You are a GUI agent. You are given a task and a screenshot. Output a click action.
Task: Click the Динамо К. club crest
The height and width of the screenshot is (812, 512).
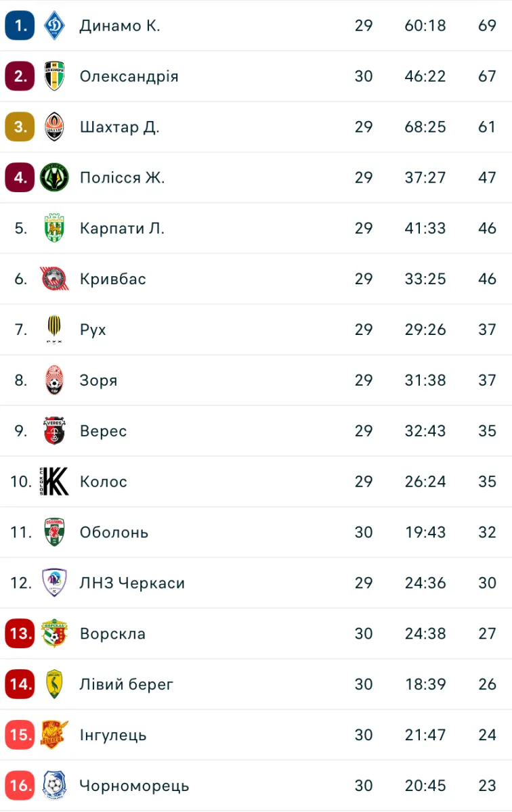54,26
